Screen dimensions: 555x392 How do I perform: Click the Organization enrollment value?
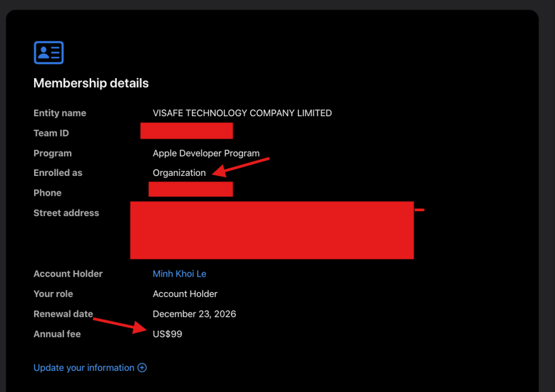coord(179,173)
